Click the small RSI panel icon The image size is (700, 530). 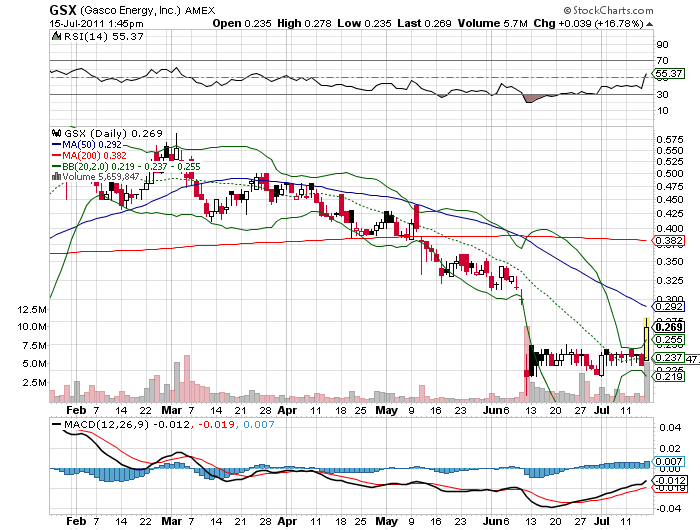coord(57,36)
